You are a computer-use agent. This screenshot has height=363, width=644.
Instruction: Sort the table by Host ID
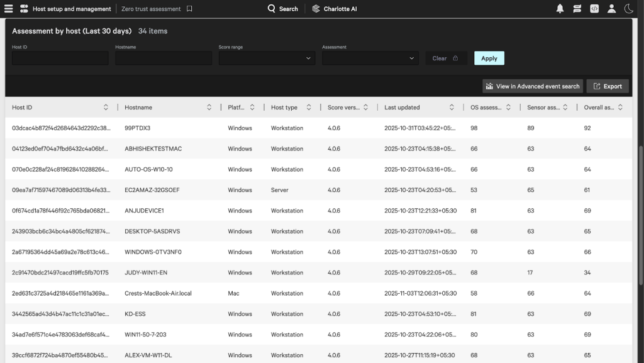coord(106,107)
